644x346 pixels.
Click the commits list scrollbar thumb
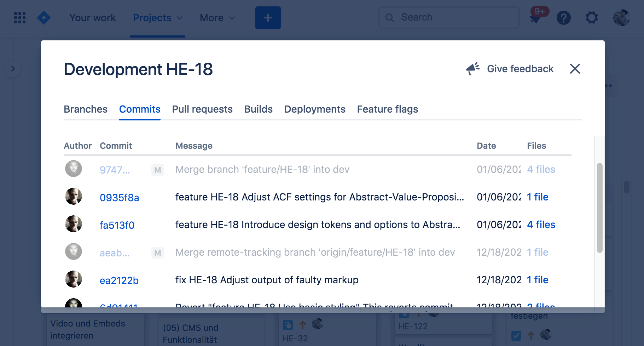coord(599,208)
